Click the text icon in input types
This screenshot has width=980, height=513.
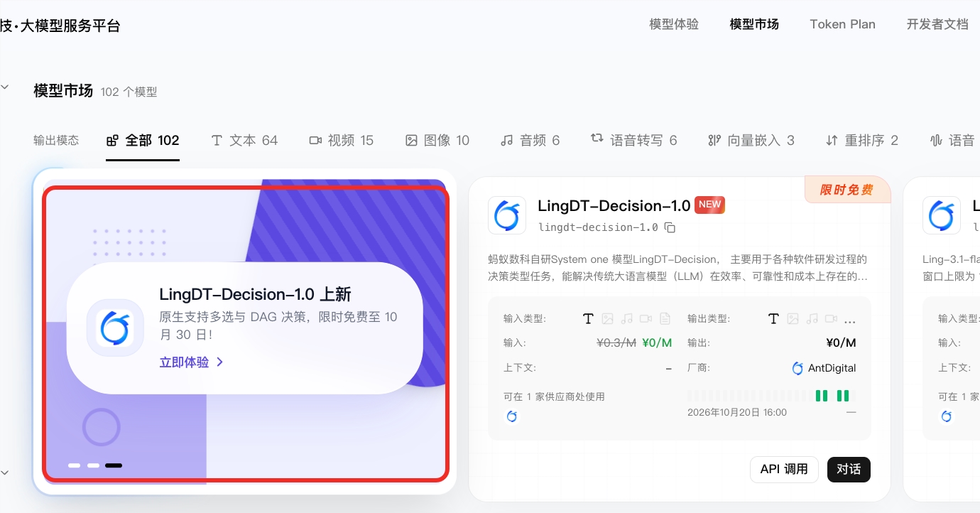pyautogui.click(x=588, y=319)
